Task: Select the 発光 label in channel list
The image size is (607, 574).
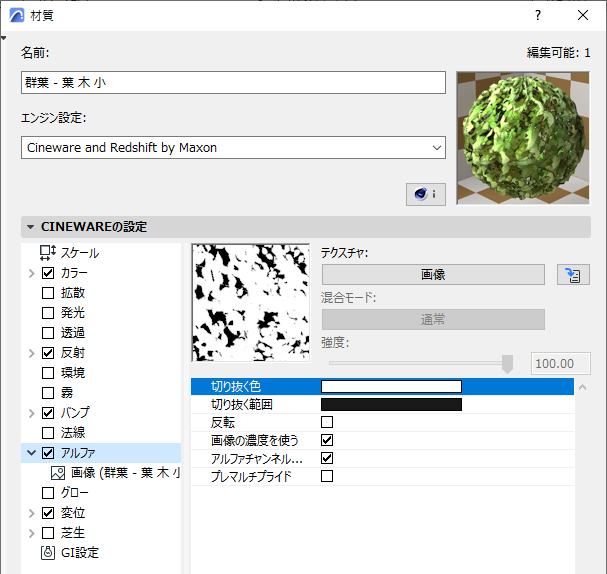Action: click(73, 313)
